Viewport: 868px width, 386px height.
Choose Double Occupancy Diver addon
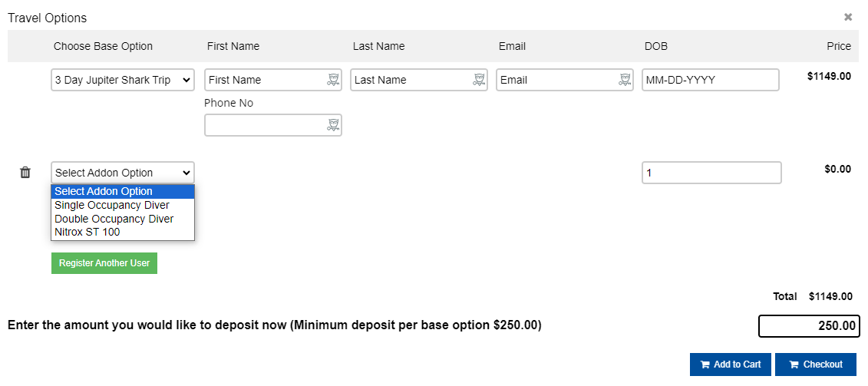pyautogui.click(x=114, y=219)
